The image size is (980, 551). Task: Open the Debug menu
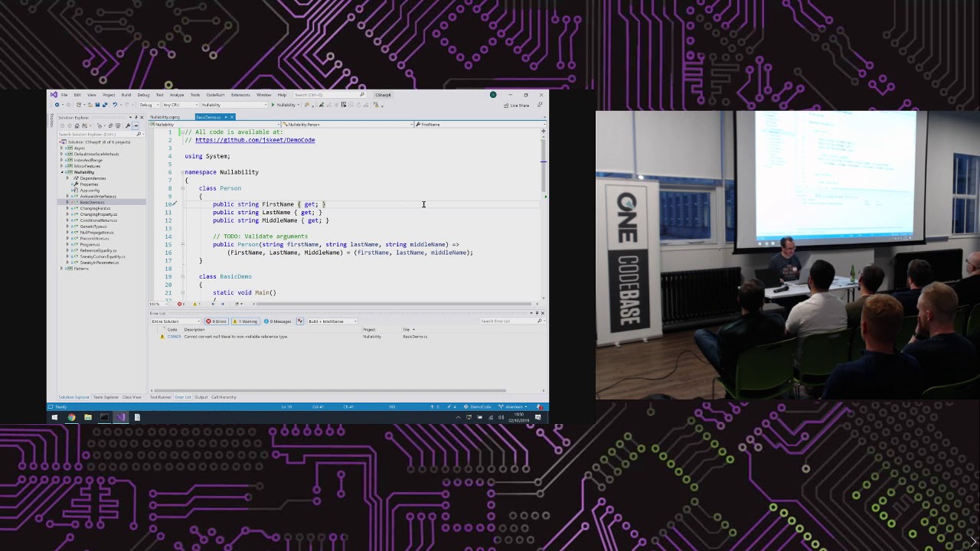click(x=143, y=95)
